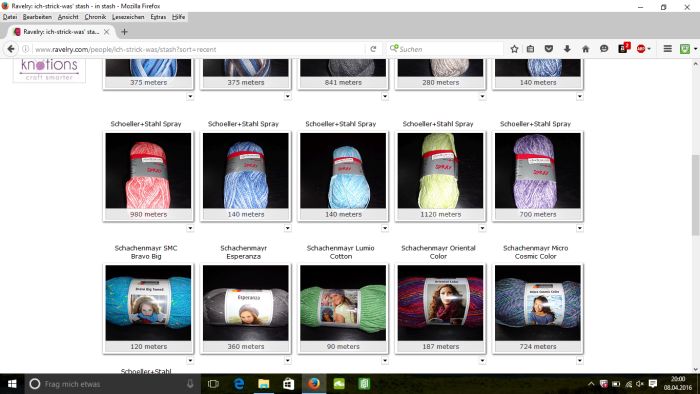The height and width of the screenshot is (394, 700).
Task: Open the Lesezeichen menu
Action: tap(128, 17)
